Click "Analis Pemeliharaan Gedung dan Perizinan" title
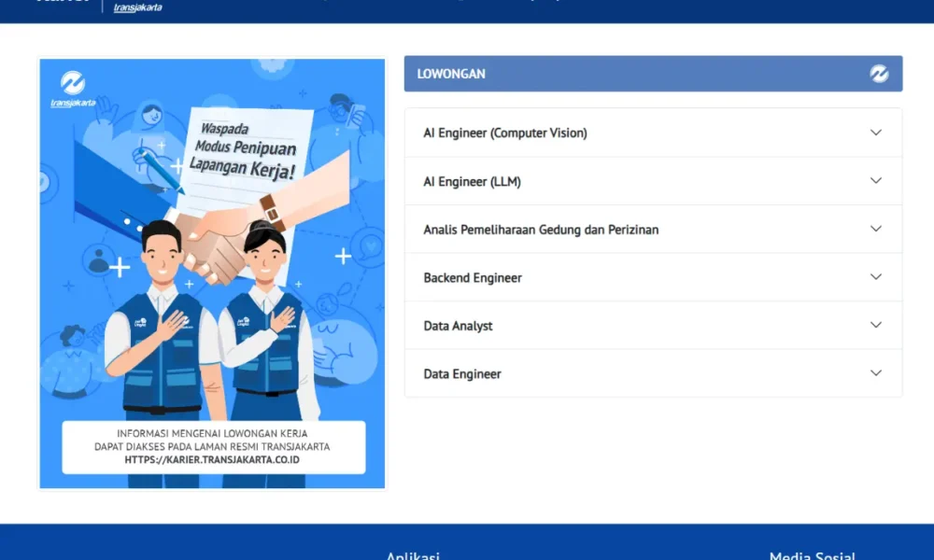 click(541, 230)
